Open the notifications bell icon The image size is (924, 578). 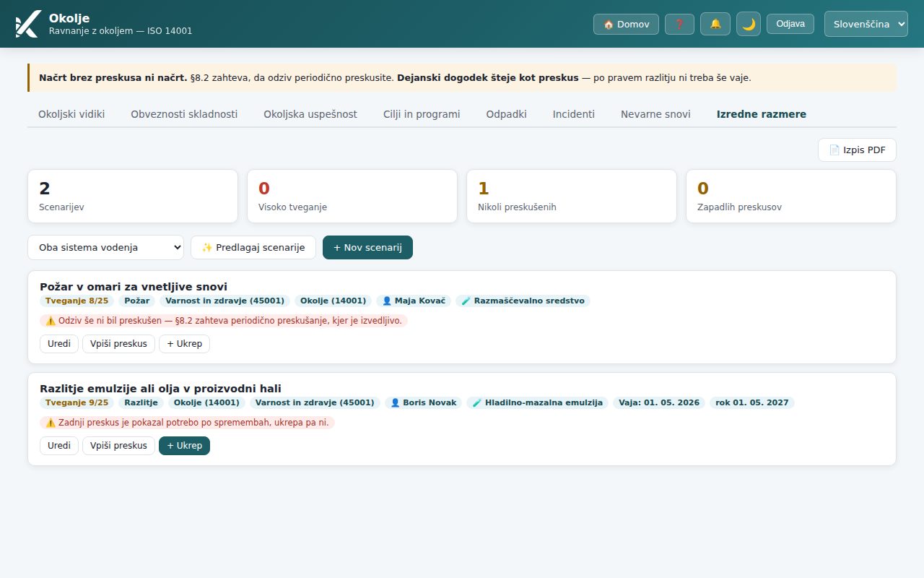coord(715,24)
